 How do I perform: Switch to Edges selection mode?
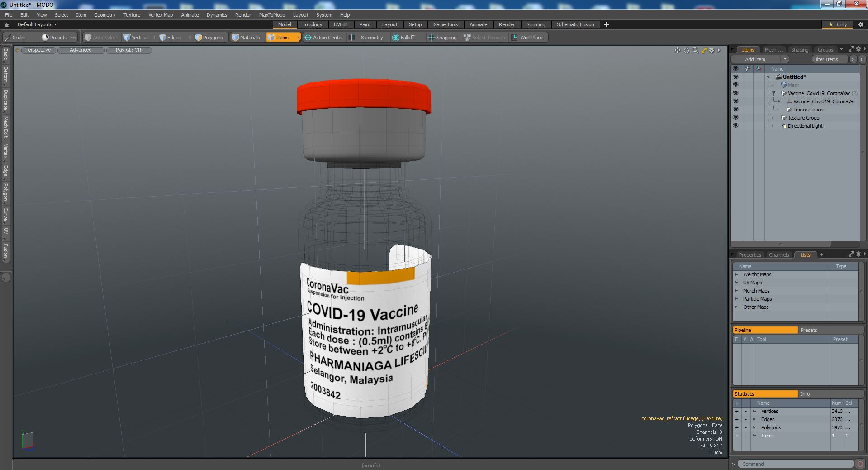[174, 38]
